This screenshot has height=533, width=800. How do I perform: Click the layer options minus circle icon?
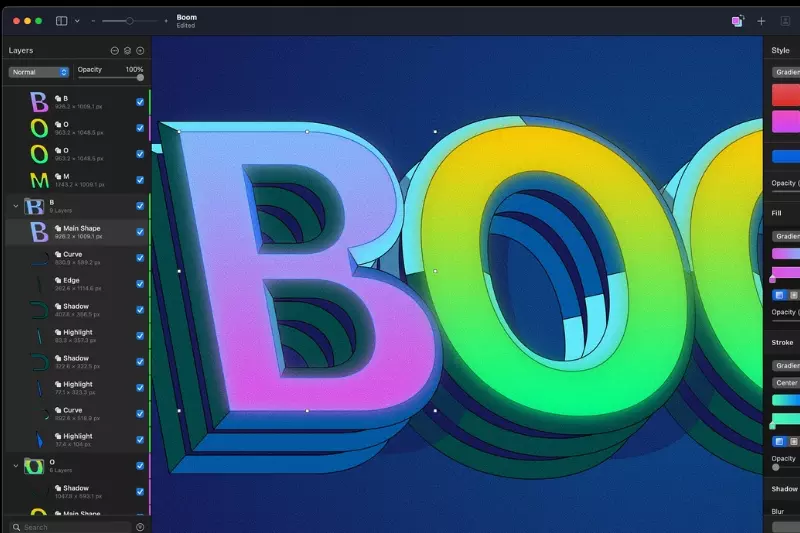[x=114, y=50]
